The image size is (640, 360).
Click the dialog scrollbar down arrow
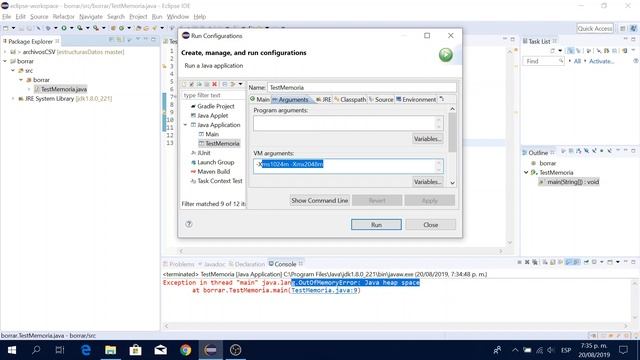(452, 183)
